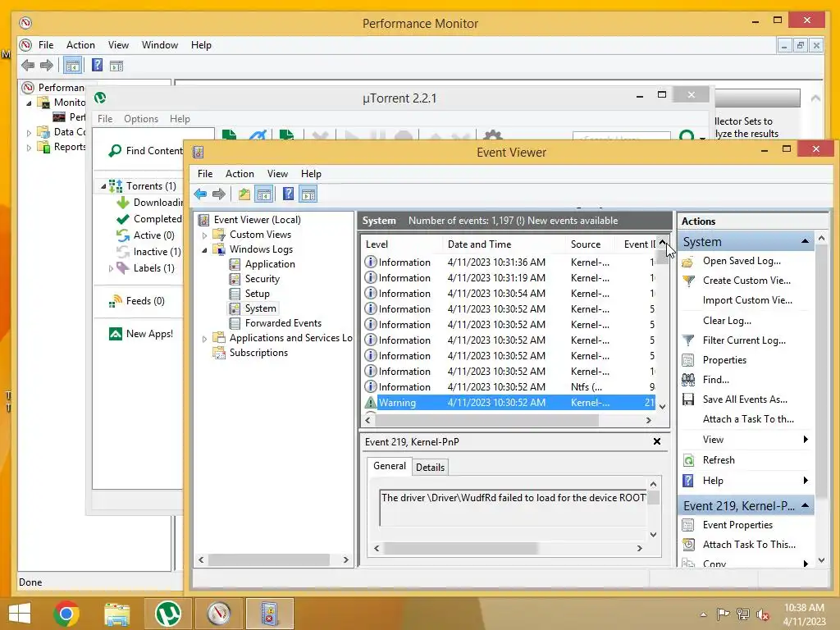The width and height of the screenshot is (840, 630).
Task: Click the Event Properties icon in Actions
Action: (688, 525)
